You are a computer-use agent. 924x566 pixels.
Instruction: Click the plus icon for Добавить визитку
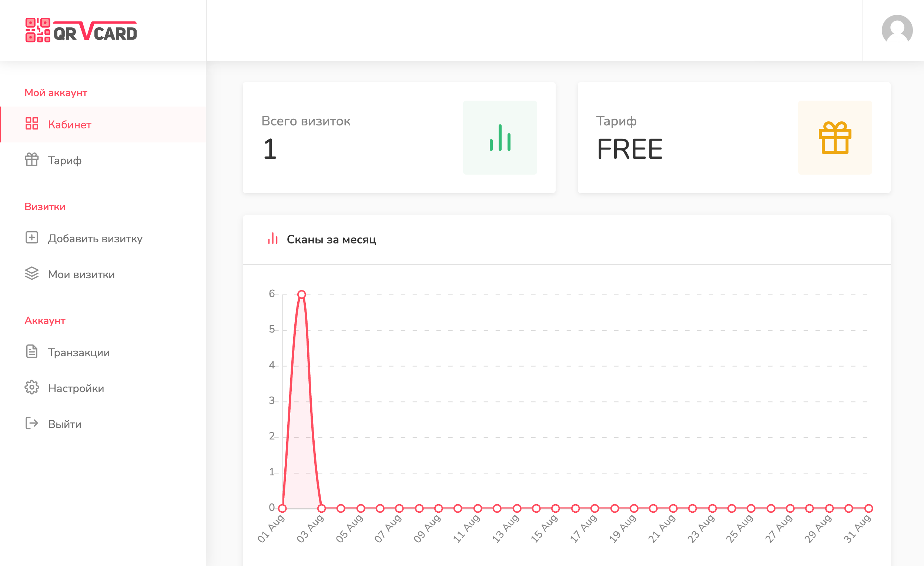(x=32, y=237)
